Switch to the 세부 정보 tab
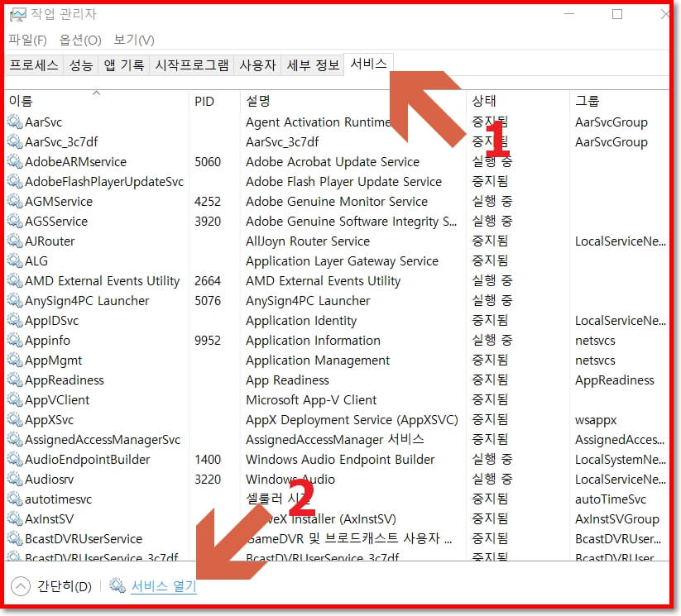681x616 pixels. [x=313, y=65]
